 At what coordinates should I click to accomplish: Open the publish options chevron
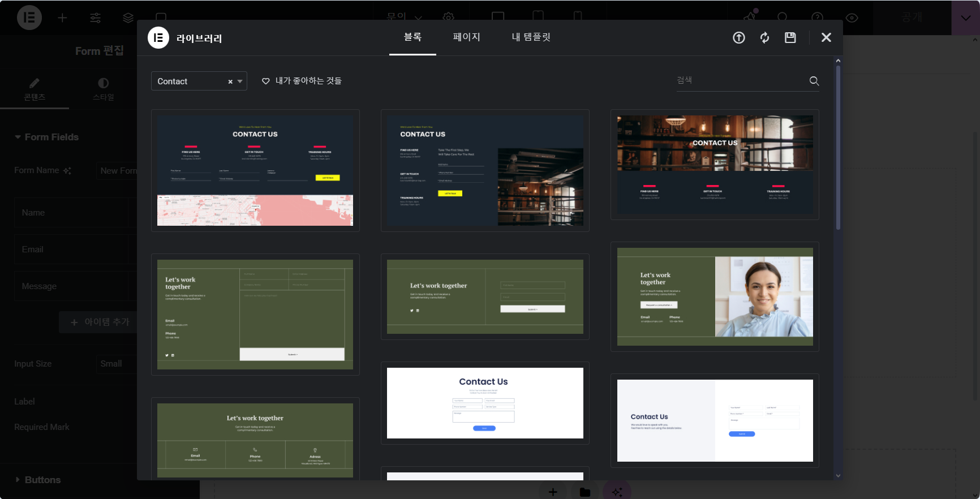[x=965, y=18]
